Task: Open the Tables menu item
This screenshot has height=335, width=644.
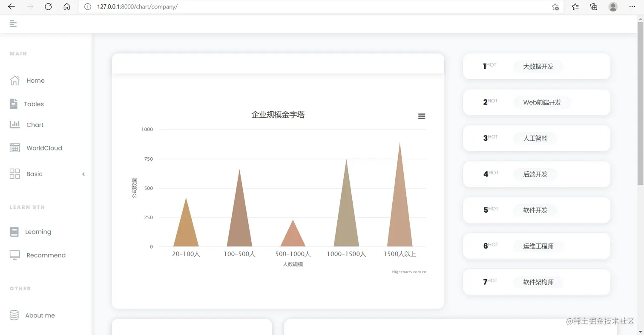Action: click(x=34, y=104)
